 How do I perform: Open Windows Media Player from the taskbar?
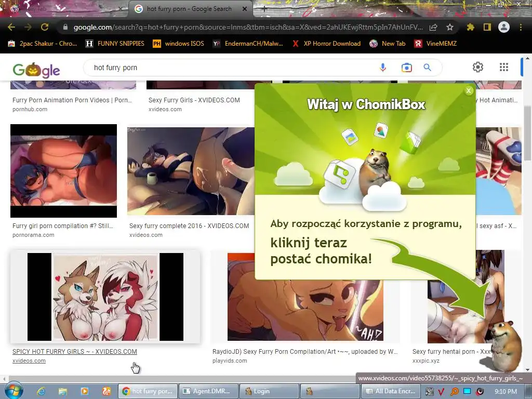point(85,391)
